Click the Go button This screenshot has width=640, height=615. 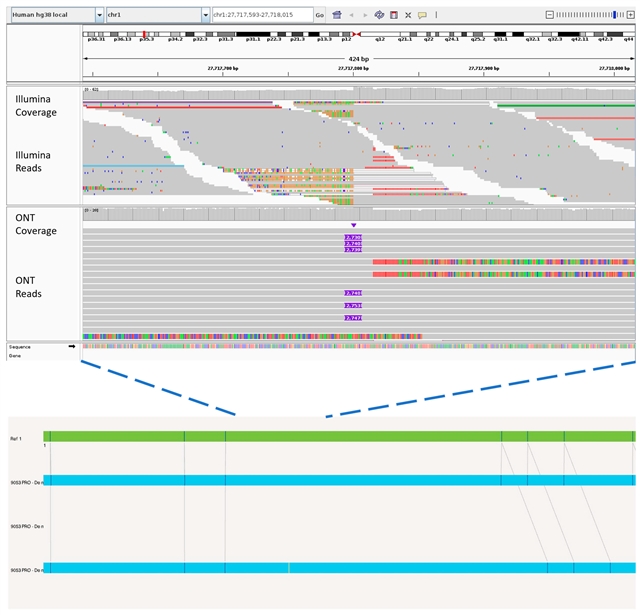click(x=320, y=16)
